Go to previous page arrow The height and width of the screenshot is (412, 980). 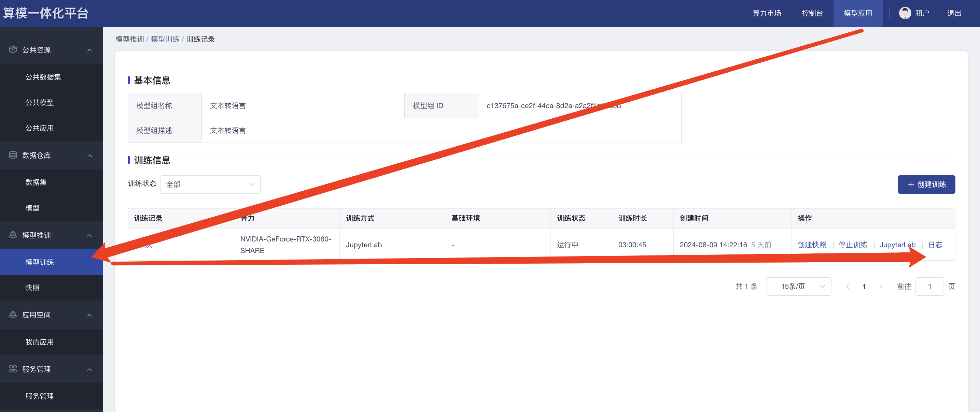tap(847, 286)
